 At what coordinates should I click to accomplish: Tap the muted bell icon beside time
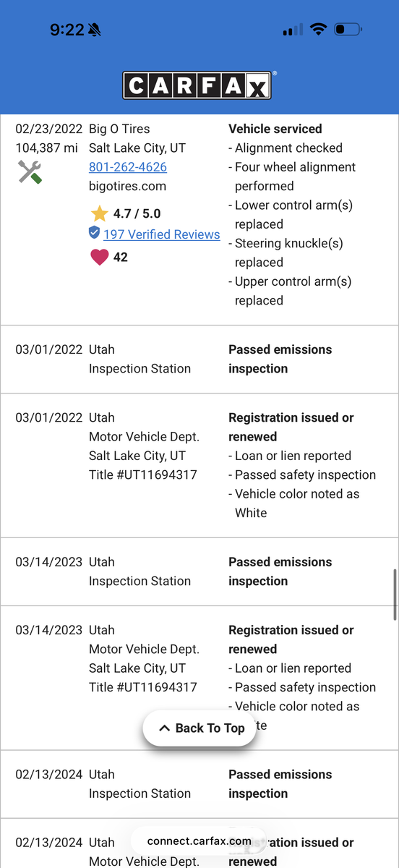coord(95,30)
